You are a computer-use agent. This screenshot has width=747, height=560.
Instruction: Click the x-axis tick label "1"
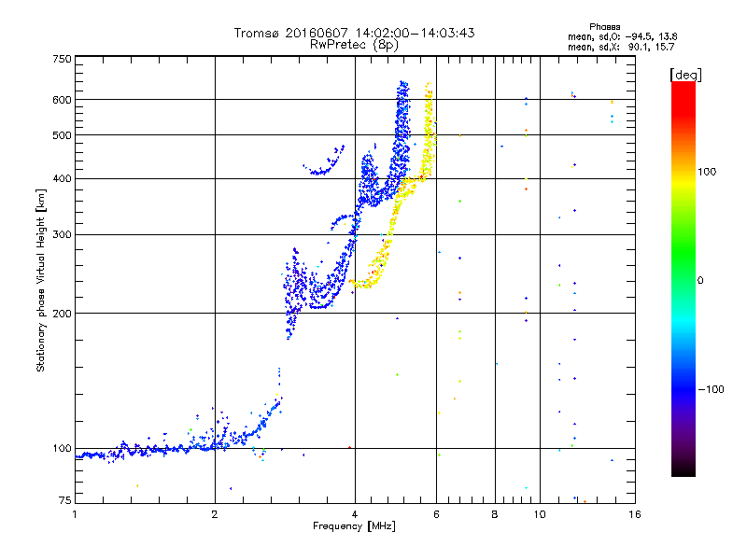[75, 514]
